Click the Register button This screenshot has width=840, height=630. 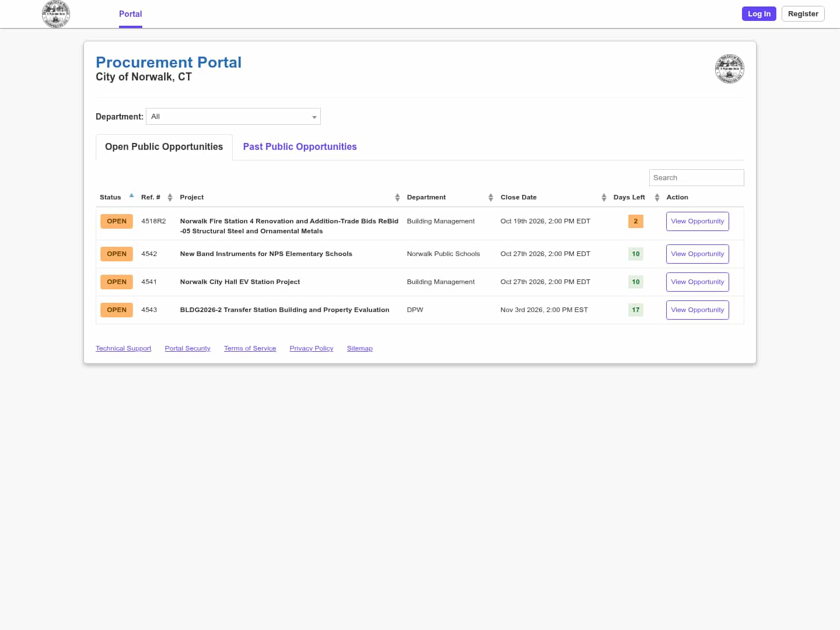point(803,14)
